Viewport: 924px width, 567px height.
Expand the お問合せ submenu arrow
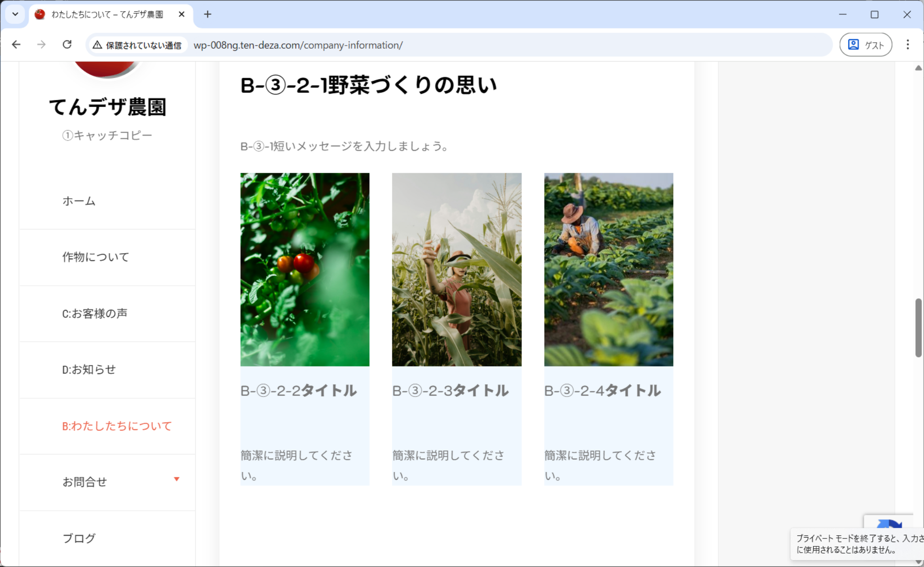pos(176,479)
